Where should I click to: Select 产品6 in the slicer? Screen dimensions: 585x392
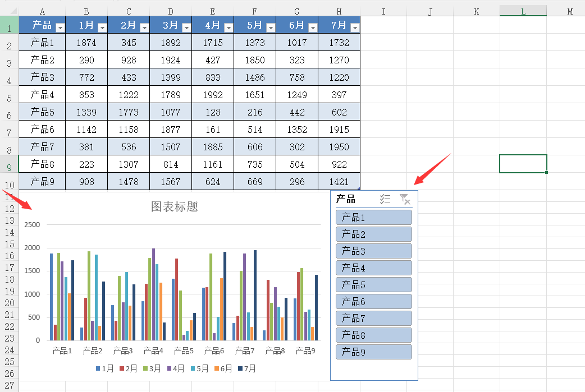pyautogui.click(x=374, y=302)
